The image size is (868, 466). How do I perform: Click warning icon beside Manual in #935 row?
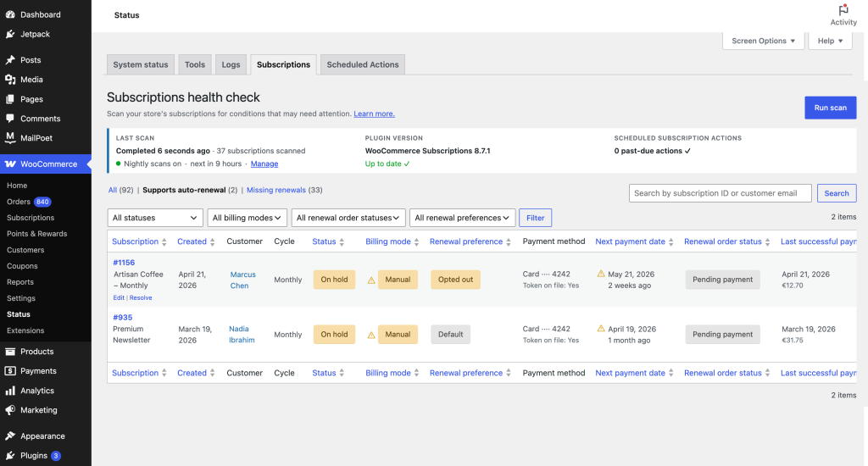[x=371, y=335]
